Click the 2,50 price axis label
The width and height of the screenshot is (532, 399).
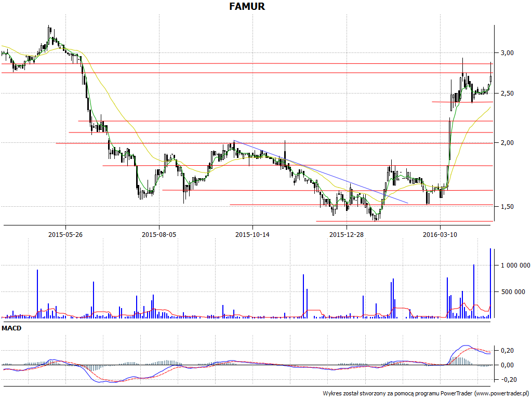[x=507, y=94]
